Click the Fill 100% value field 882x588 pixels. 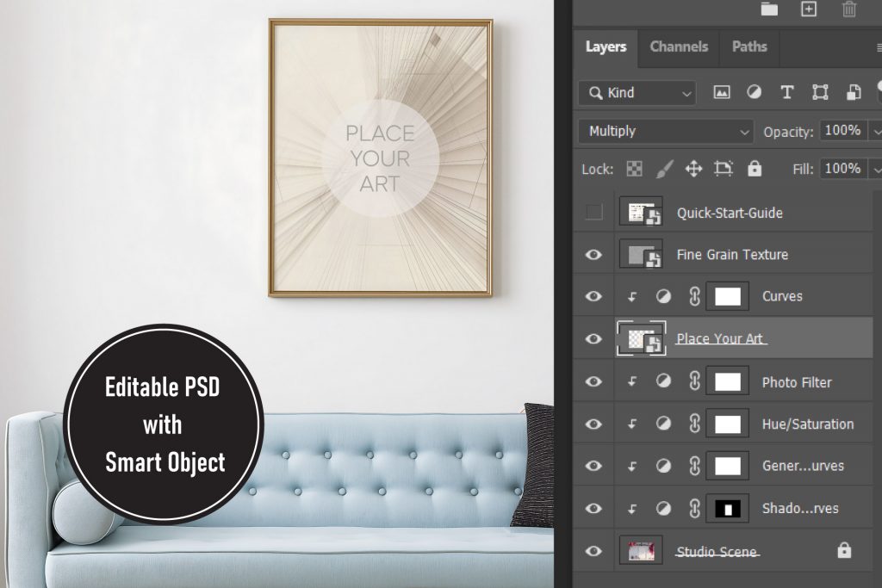pyautogui.click(x=842, y=169)
